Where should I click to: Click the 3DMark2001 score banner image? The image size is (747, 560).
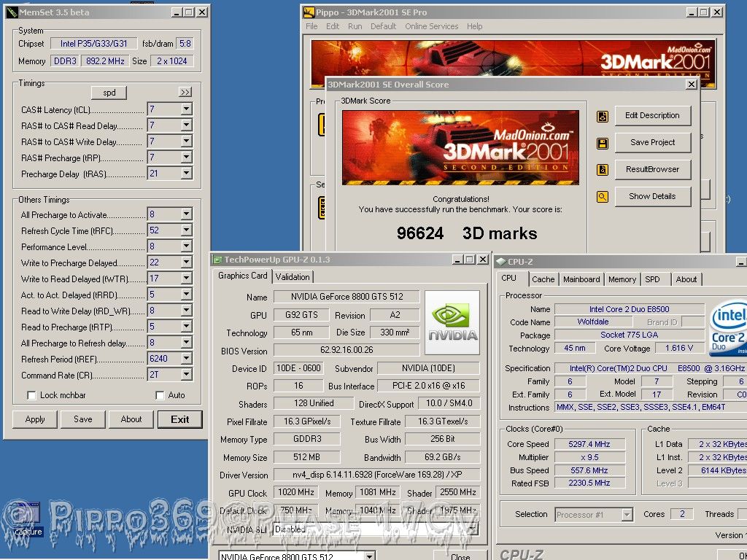click(460, 147)
